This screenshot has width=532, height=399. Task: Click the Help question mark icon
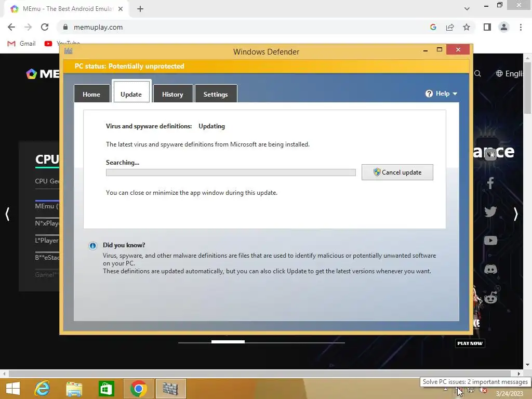point(429,94)
